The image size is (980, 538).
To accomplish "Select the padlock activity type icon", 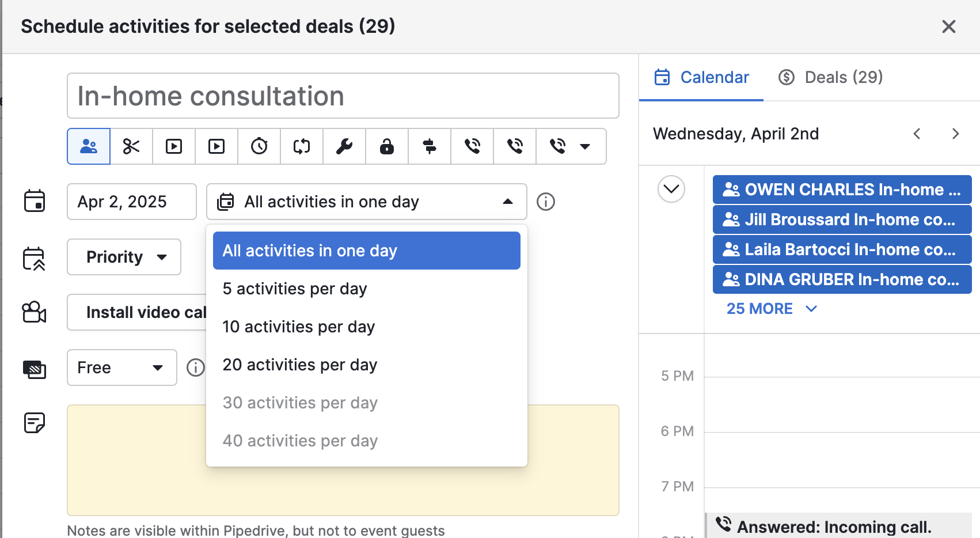I will pos(387,146).
